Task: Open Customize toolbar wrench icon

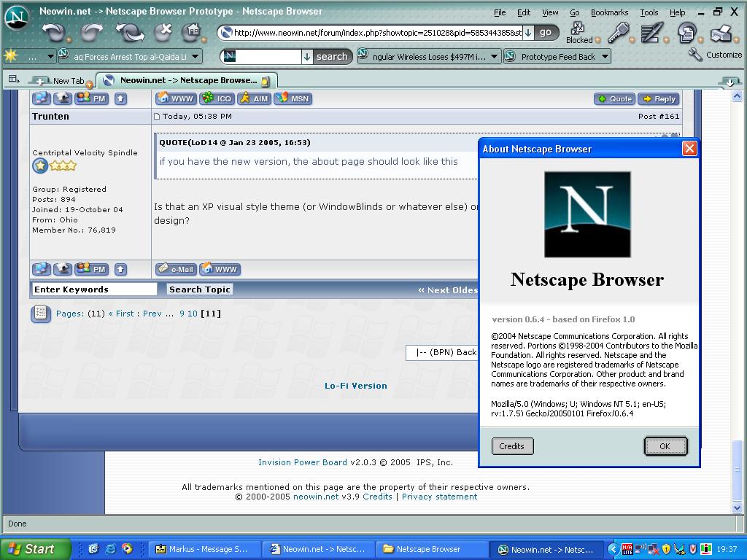Action: pyautogui.click(x=695, y=55)
